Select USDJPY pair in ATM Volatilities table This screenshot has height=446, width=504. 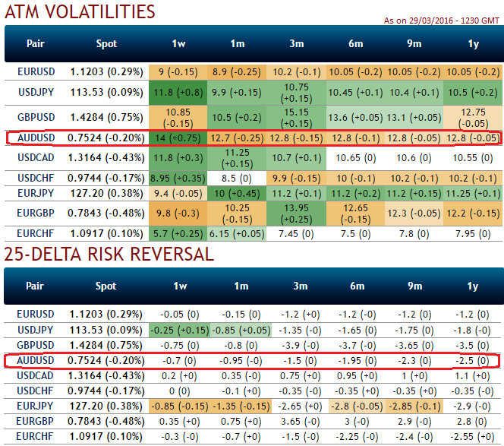pos(36,92)
